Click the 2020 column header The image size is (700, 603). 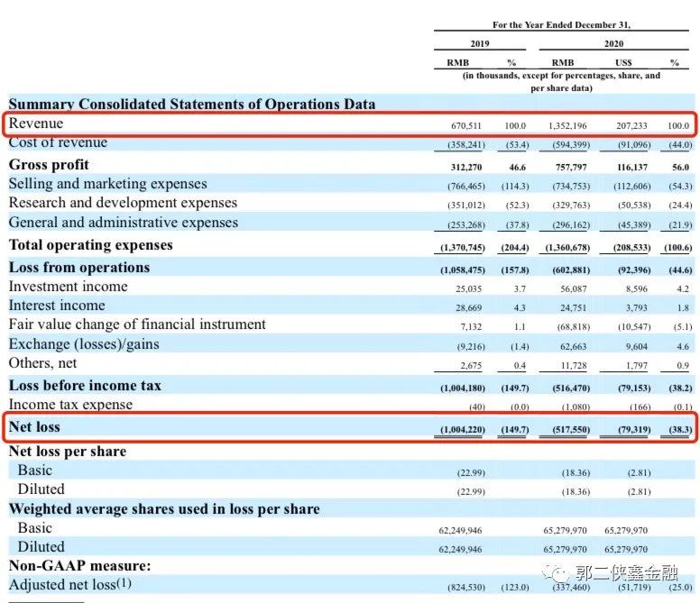tap(613, 43)
